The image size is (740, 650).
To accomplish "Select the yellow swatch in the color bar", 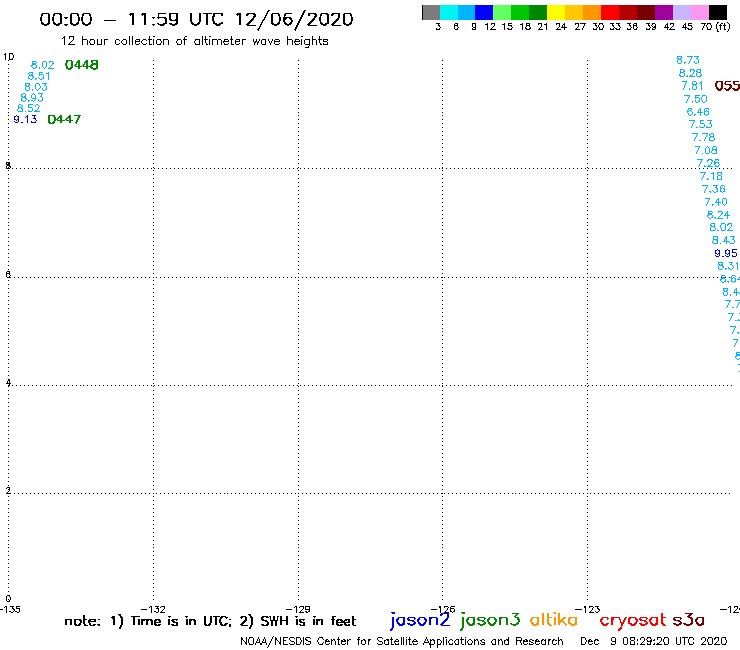I will click(556, 12).
